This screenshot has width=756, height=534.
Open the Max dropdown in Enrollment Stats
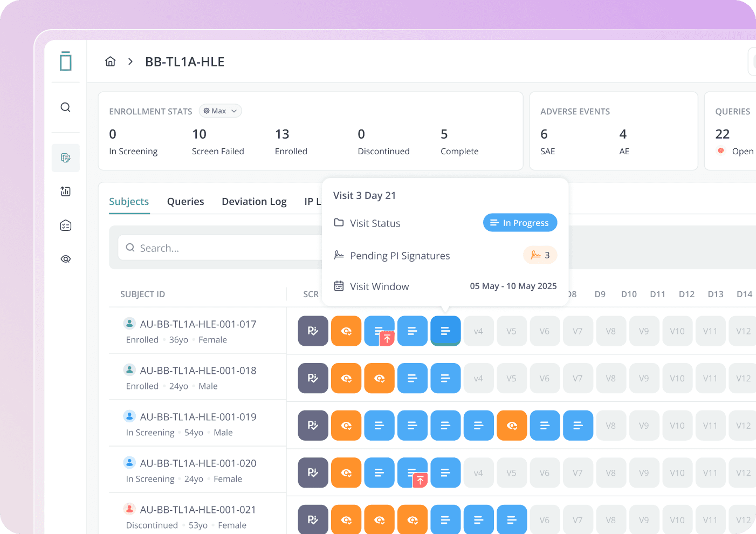[220, 111]
